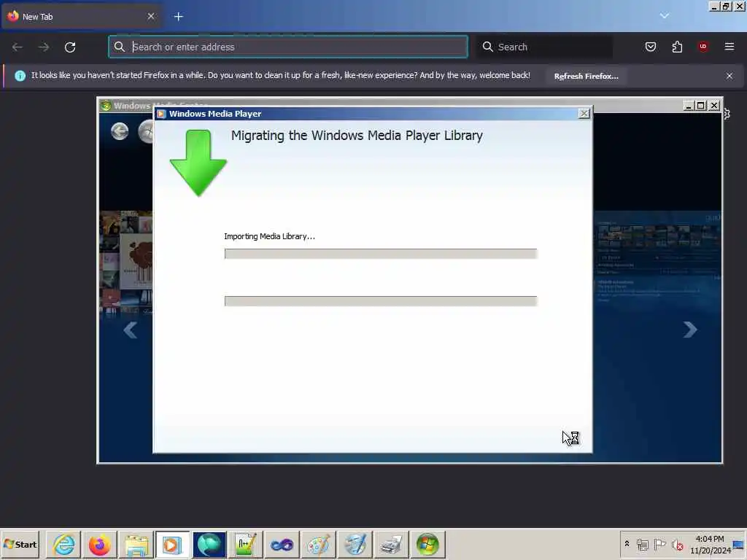Show hidden system tray icons
The width and height of the screenshot is (747, 560).
(x=627, y=544)
